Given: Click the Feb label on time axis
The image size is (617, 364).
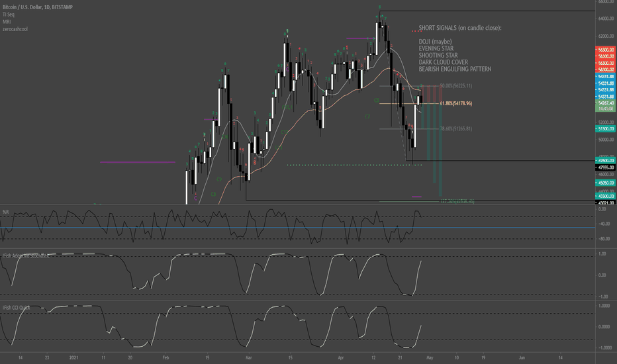Looking at the screenshot, I should 166,357.
